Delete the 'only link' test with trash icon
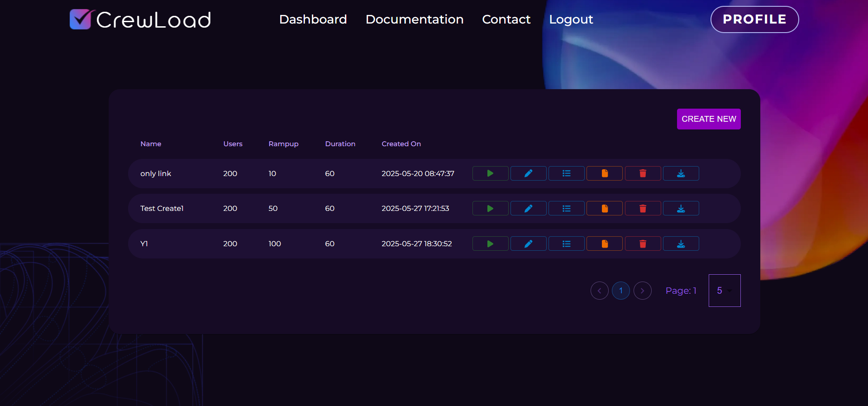868x406 pixels. [x=643, y=173]
